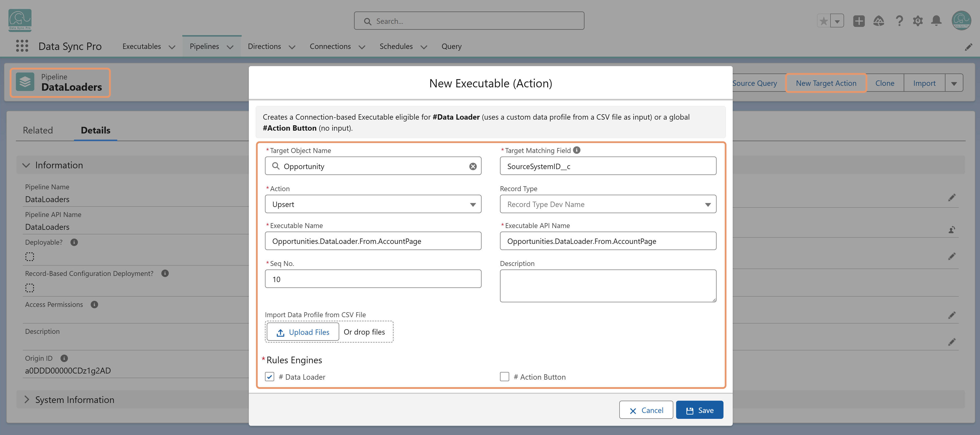The image size is (980, 435).
Task: Edit Access Permissions with pencil icon
Action: click(x=952, y=315)
